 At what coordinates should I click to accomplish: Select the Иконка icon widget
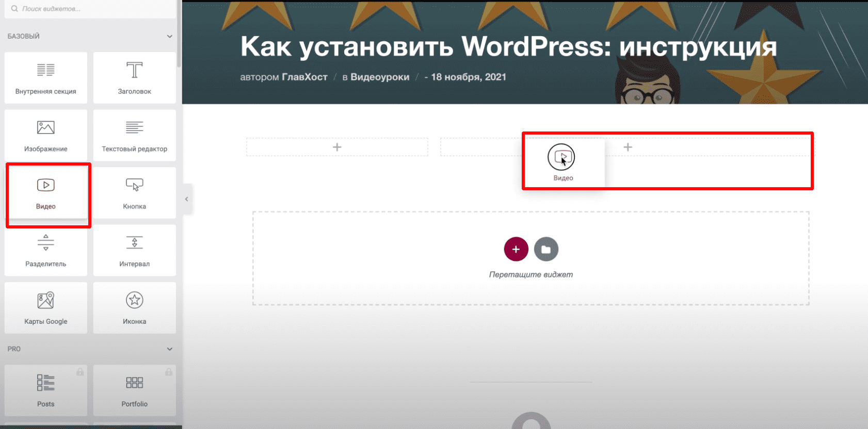[135, 308]
